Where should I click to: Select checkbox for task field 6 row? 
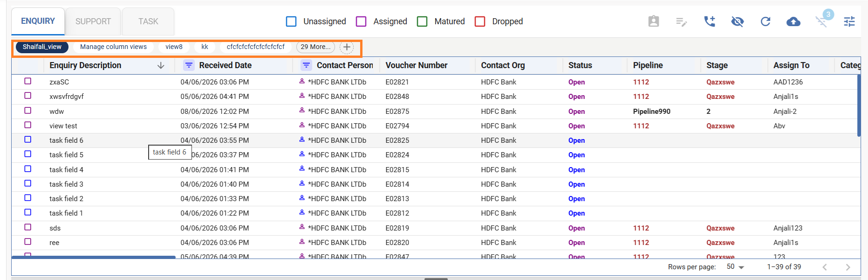[x=28, y=140]
